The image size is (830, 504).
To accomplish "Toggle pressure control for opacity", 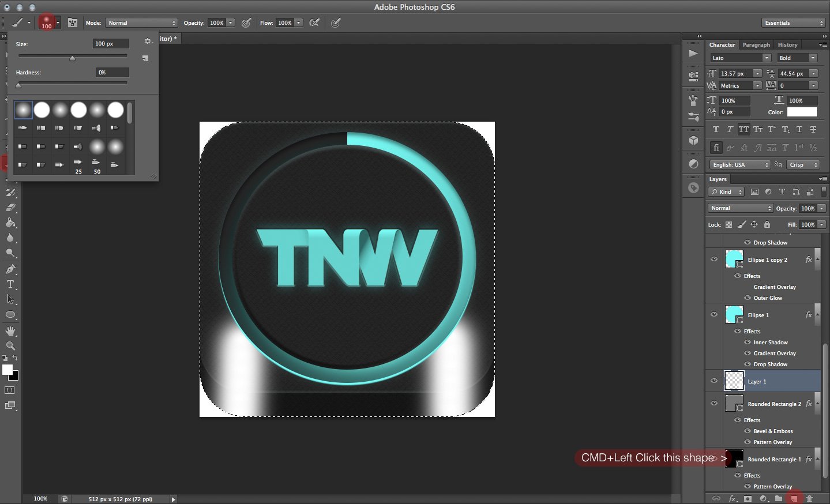I will point(246,23).
